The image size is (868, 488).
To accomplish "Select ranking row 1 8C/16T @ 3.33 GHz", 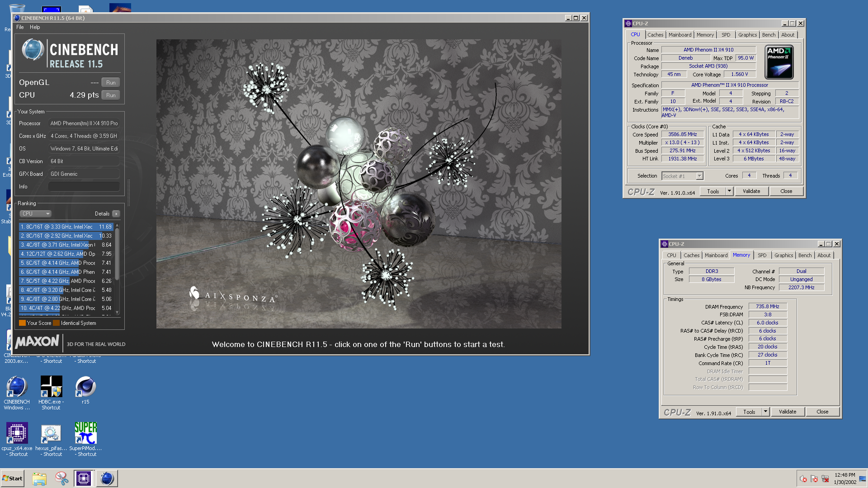I will pos(66,227).
